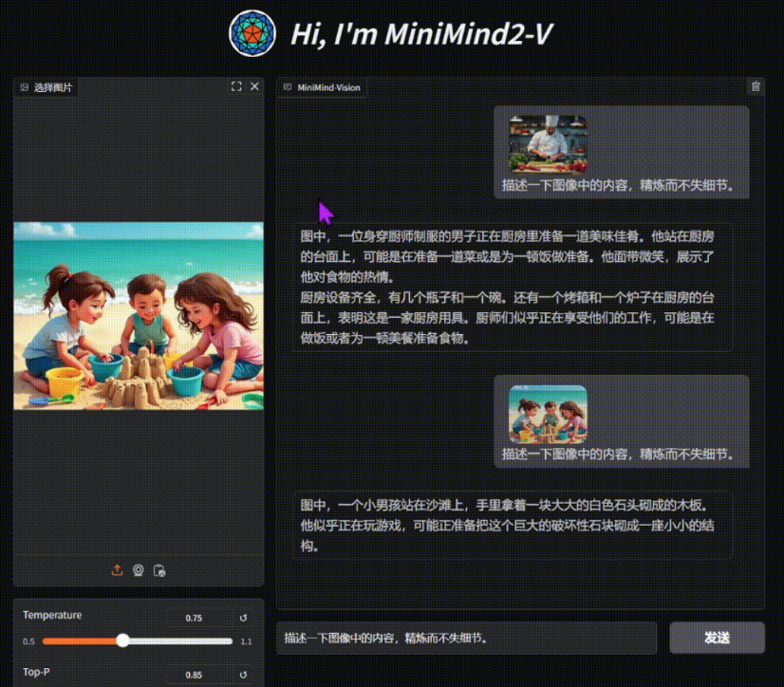Click the Hi, I'm MiniMind2-V title
Viewport: 784px width, 687px height.
421,35
